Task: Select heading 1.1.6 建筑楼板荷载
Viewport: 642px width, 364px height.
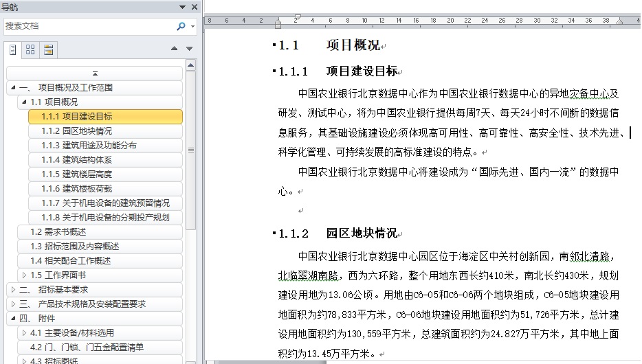Action: tap(106, 189)
